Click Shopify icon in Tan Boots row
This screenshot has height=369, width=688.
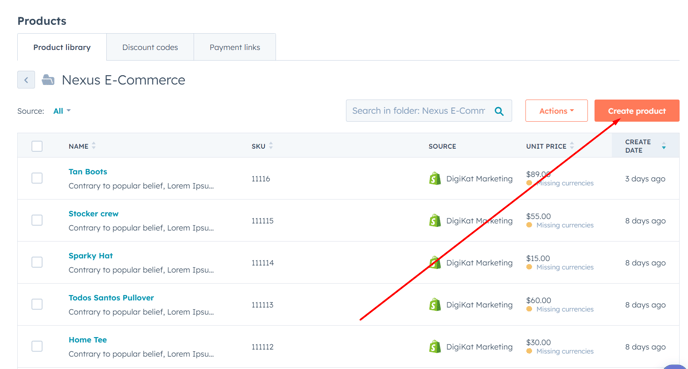[434, 179]
